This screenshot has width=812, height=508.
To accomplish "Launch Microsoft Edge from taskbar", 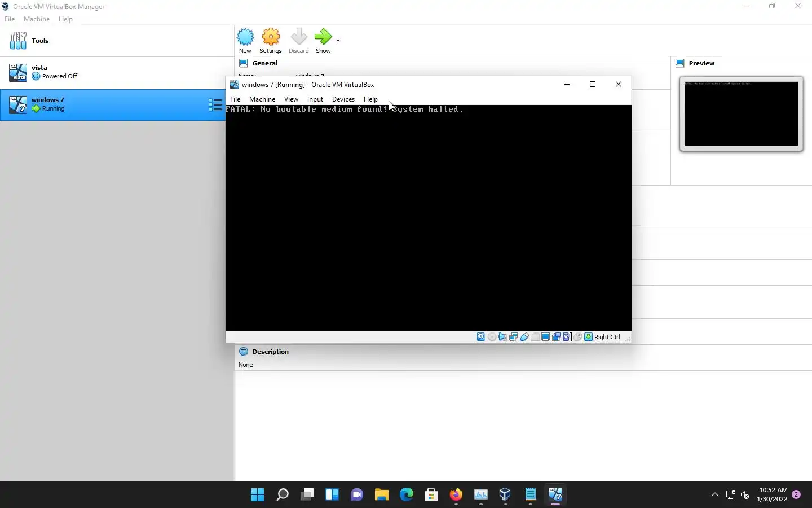I will click(407, 495).
